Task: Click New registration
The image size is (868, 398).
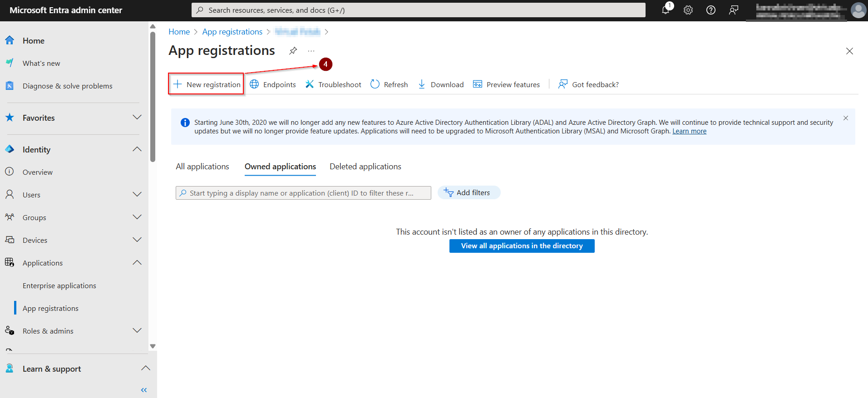Action: 207,84
